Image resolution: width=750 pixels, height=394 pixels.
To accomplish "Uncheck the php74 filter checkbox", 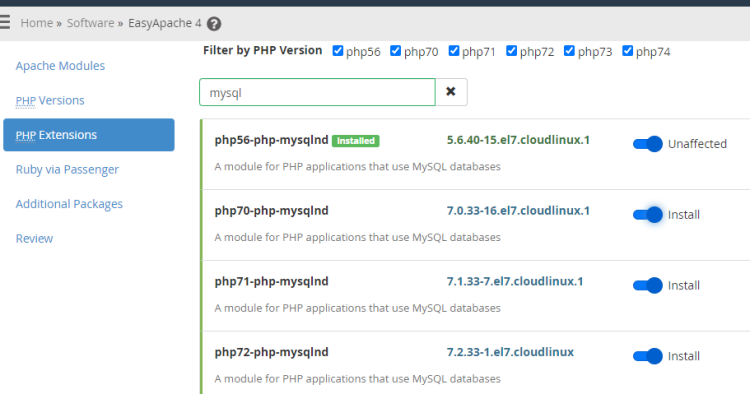I will tap(628, 51).
